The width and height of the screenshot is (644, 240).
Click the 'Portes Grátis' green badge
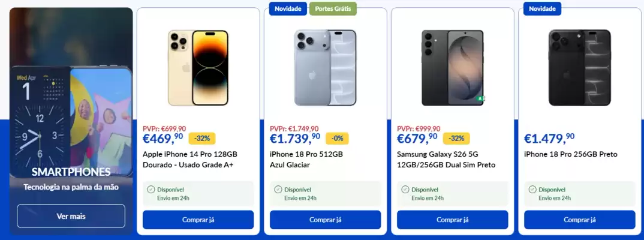(333, 8)
